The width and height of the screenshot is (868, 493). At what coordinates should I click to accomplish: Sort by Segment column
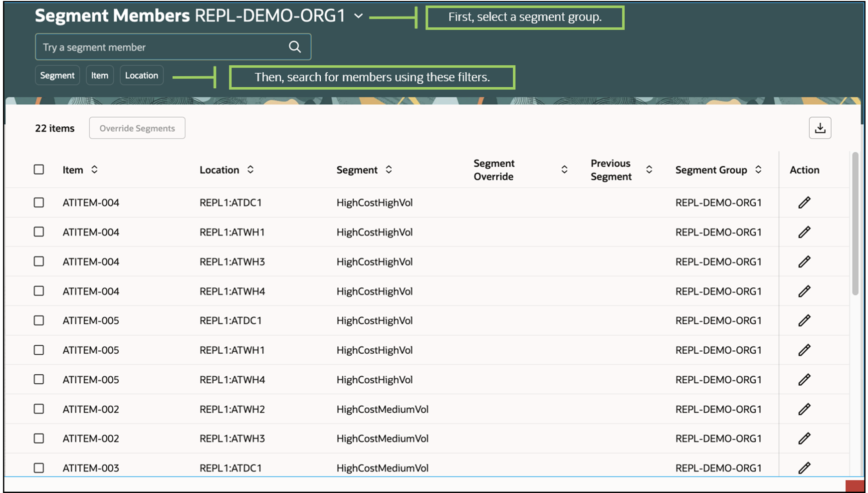point(389,170)
